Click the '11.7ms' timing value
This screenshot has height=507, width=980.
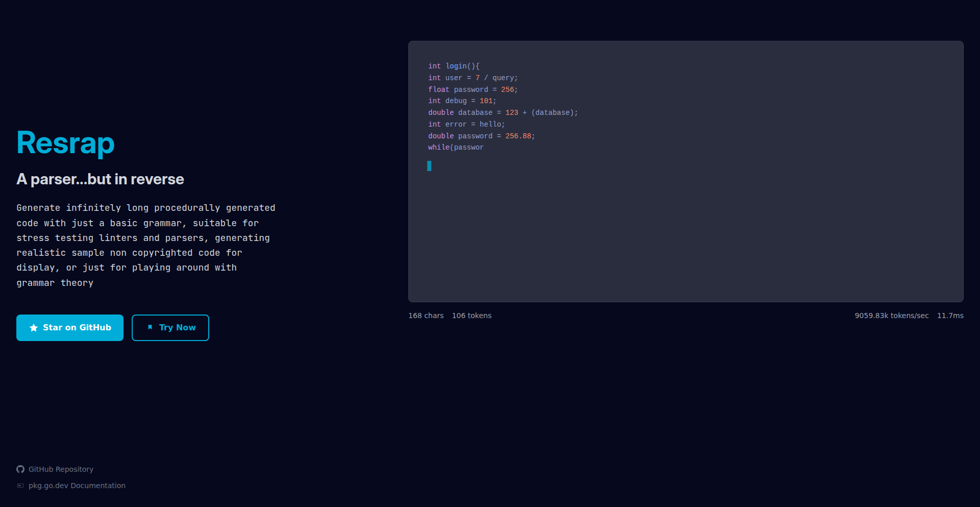(x=950, y=316)
